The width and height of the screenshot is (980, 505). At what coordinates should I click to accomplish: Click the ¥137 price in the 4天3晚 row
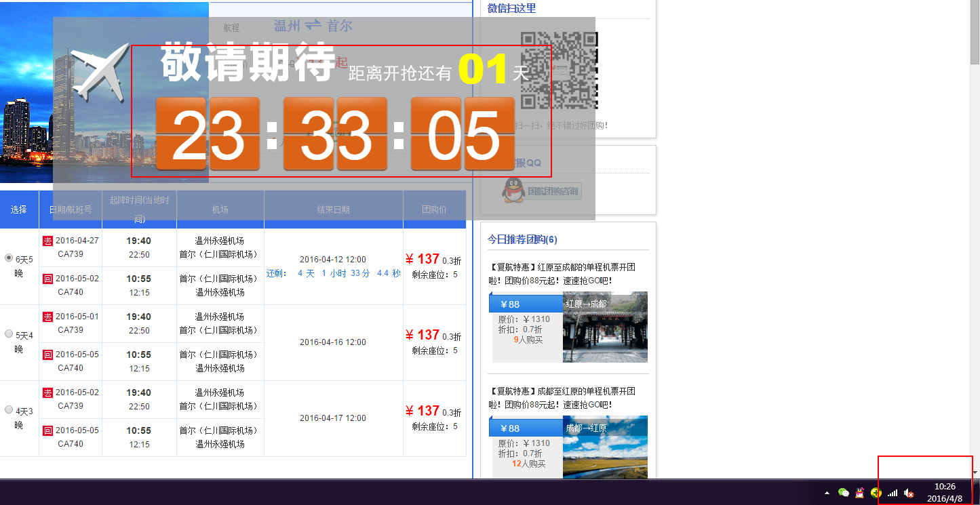click(423, 411)
